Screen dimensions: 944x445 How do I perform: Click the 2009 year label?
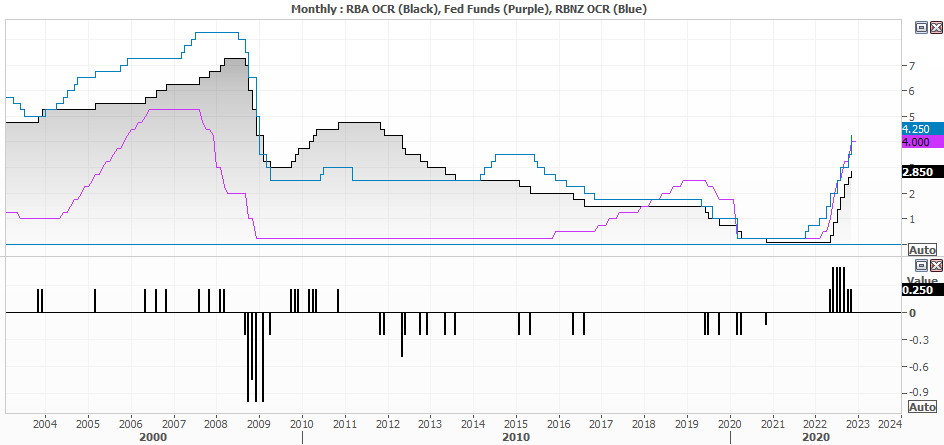click(259, 423)
